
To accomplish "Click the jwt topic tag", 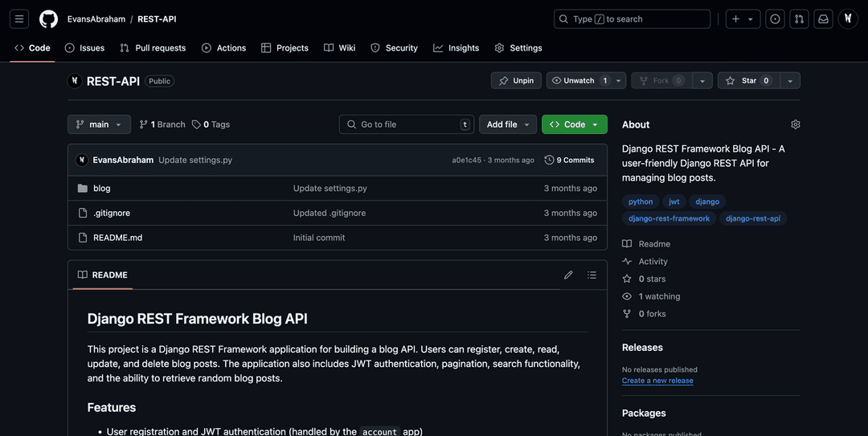I will 674,202.
